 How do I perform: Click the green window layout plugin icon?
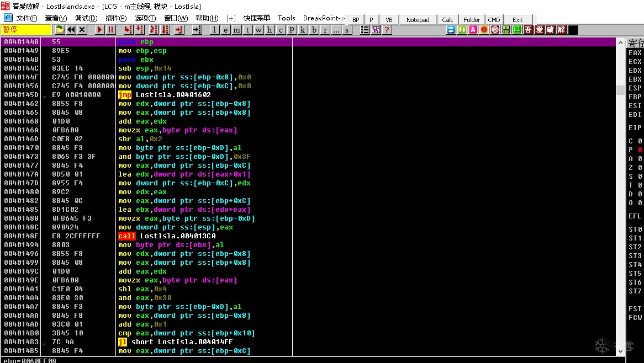click(x=518, y=30)
